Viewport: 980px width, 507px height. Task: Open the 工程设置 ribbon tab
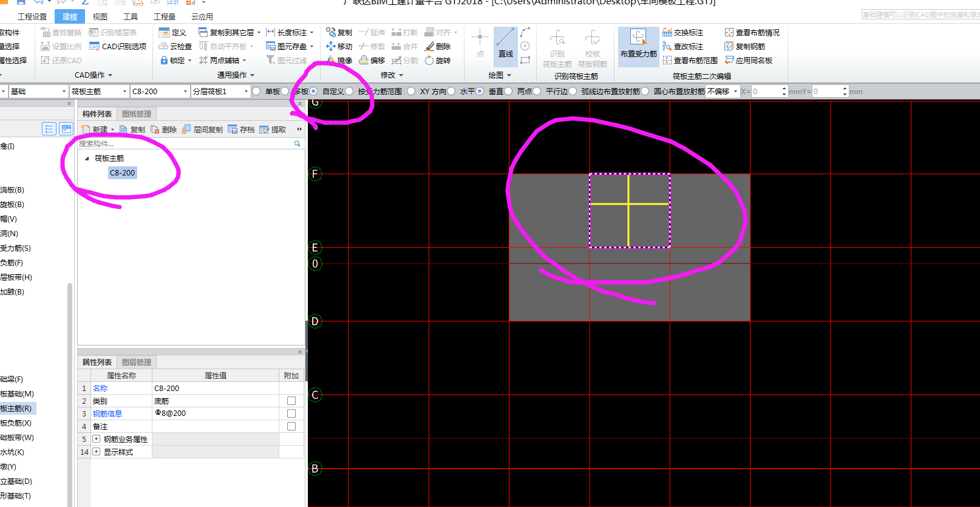32,16
